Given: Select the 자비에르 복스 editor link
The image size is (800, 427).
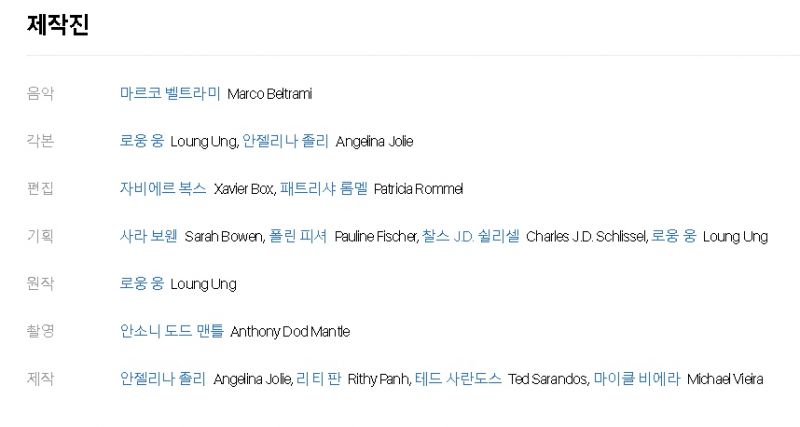Looking at the screenshot, I should tap(163, 188).
